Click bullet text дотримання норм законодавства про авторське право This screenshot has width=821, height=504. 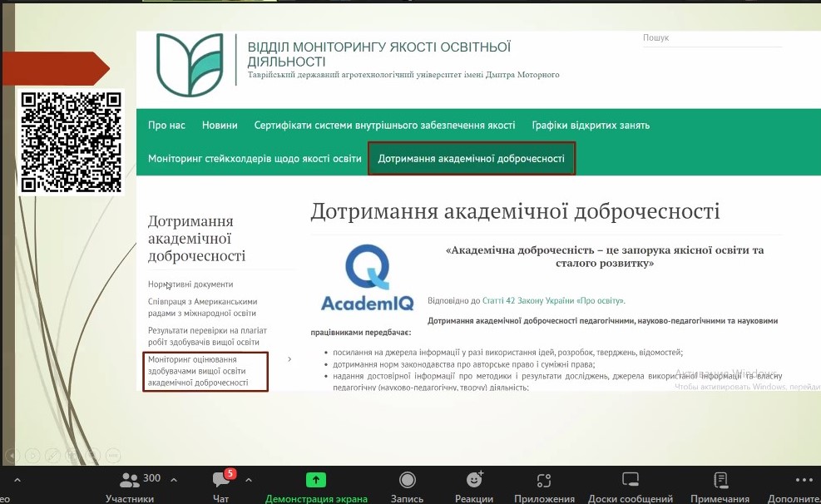pyautogui.click(x=464, y=364)
